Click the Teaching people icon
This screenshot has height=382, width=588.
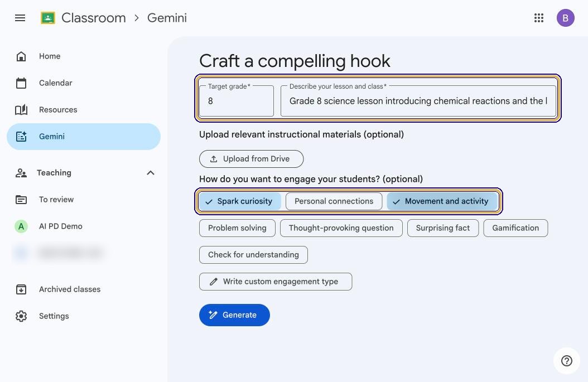pos(21,173)
